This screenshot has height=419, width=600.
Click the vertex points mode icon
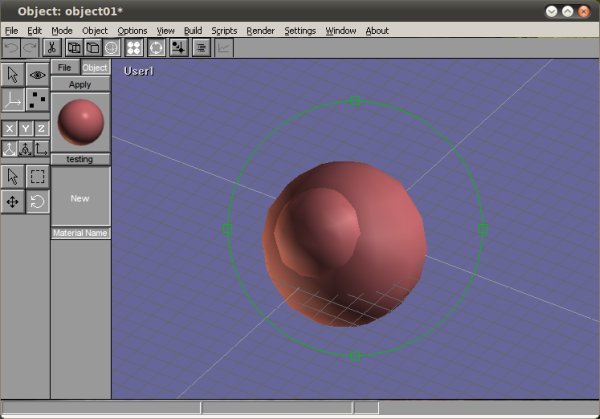pyautogui.click(x=37, y=100)
